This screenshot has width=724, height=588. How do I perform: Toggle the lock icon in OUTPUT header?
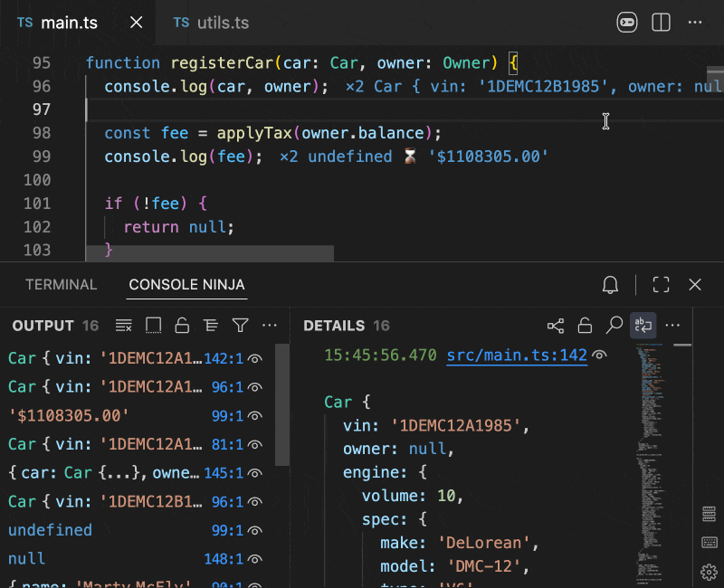pyautogui.click(x=182, y=326)
